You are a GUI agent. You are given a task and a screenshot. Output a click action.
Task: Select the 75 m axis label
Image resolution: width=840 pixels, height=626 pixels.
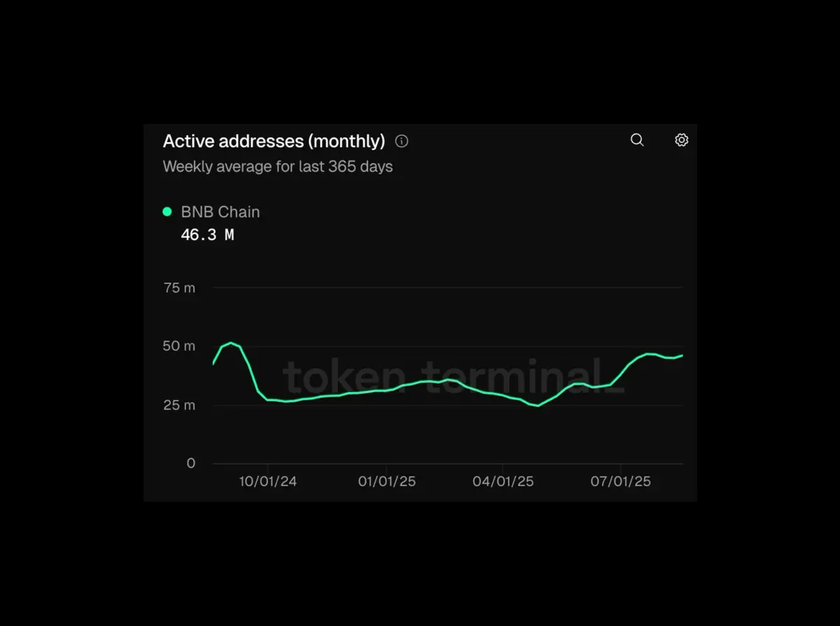coord(179,288)
